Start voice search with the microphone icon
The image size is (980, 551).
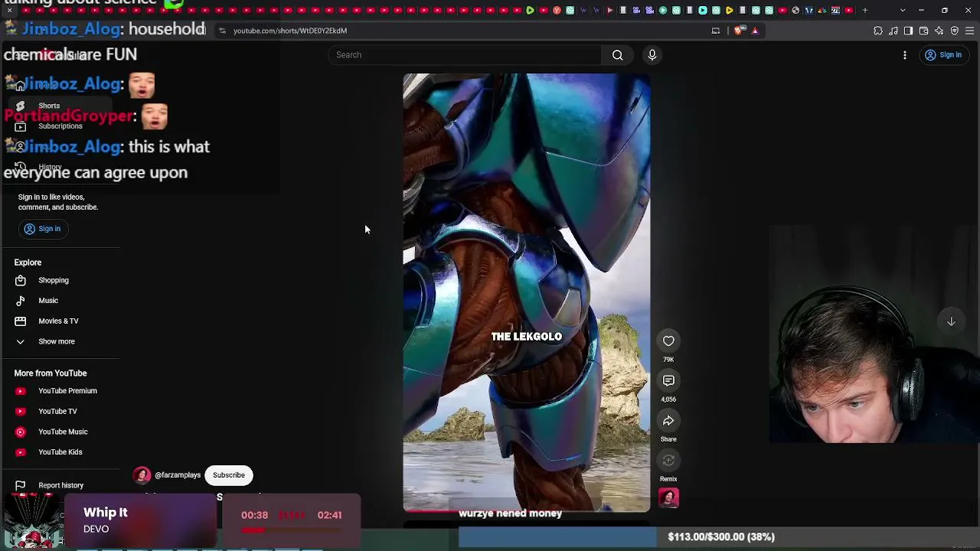(652, 55)
